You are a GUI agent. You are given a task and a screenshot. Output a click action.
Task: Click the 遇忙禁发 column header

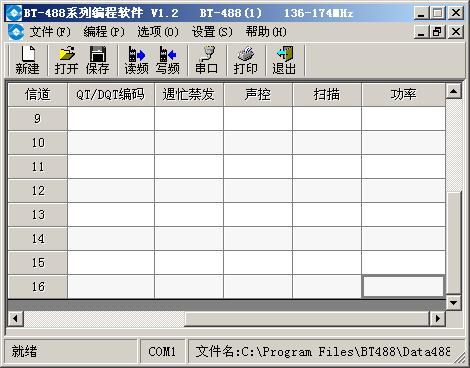pyautogui.click(x=189, y=95)
